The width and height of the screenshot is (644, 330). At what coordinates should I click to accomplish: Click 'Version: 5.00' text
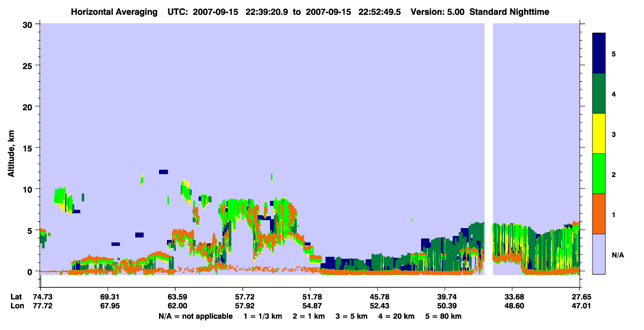pyautogui.click(x=437, y=11)
